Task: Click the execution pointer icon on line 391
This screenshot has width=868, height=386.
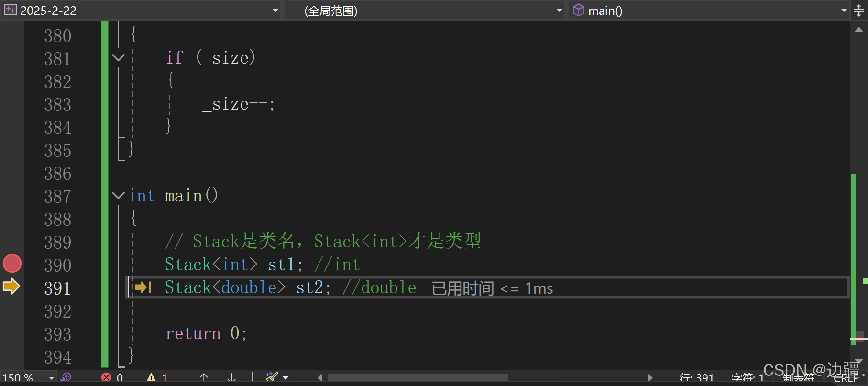Action: (x=143, y=287)
